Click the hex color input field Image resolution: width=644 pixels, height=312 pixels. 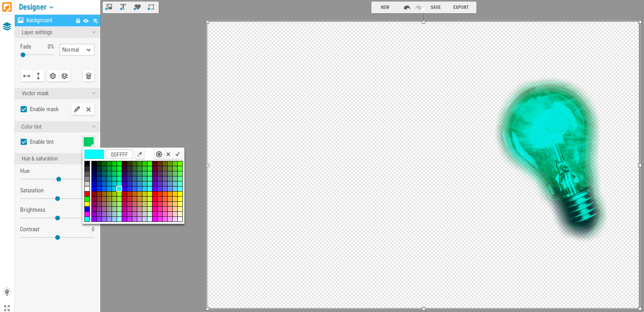119,154
